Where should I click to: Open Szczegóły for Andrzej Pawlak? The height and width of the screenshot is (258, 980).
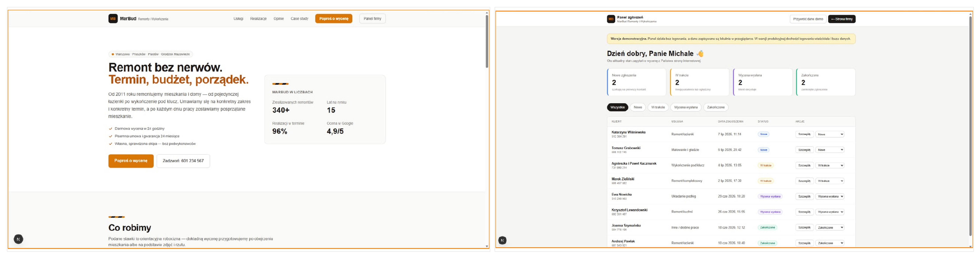pos(805,243)
